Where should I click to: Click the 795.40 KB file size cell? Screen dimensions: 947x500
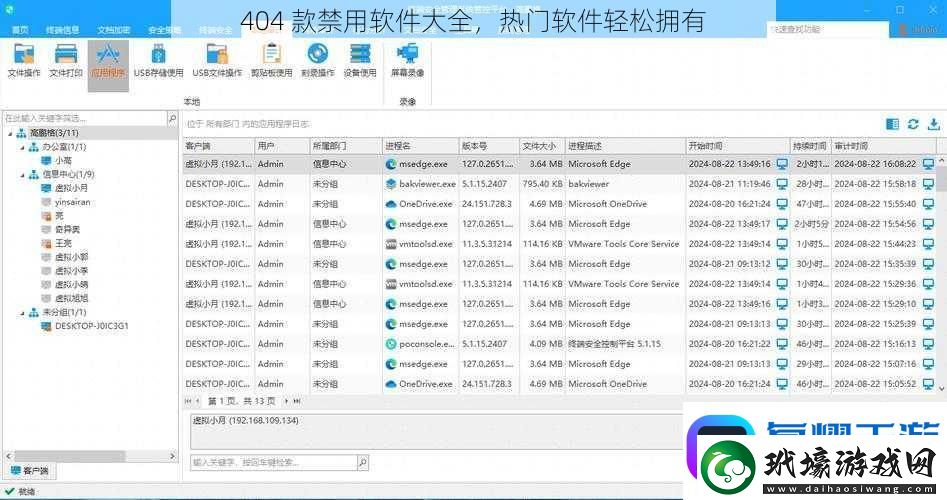(542, 184)
